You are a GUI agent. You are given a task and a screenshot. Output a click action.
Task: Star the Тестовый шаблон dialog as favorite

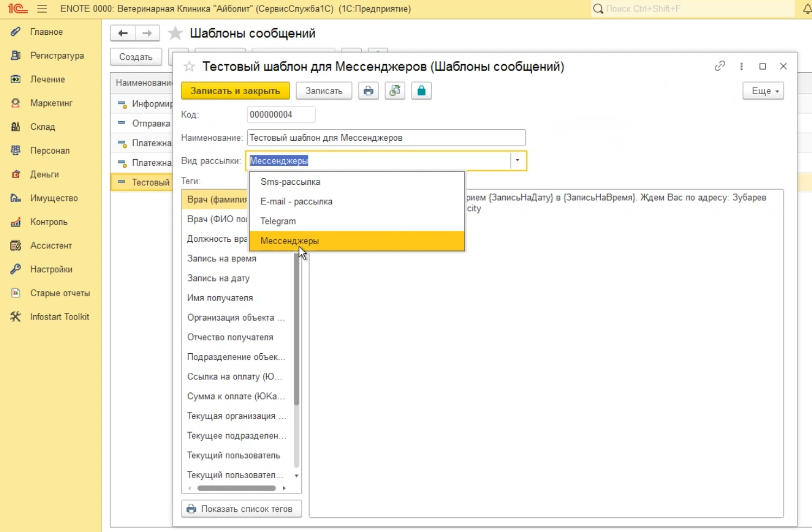(189, 67)
